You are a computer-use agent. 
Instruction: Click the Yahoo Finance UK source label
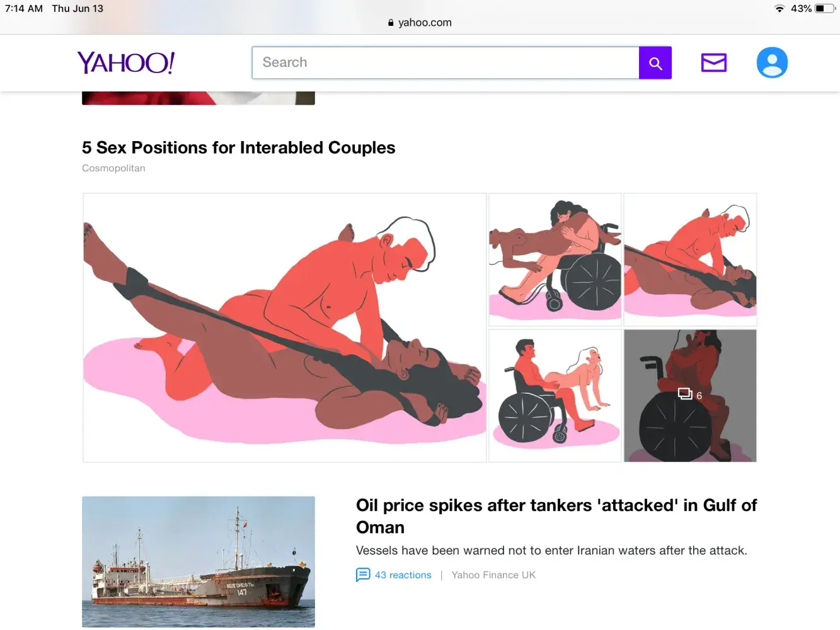click(493, 575)
